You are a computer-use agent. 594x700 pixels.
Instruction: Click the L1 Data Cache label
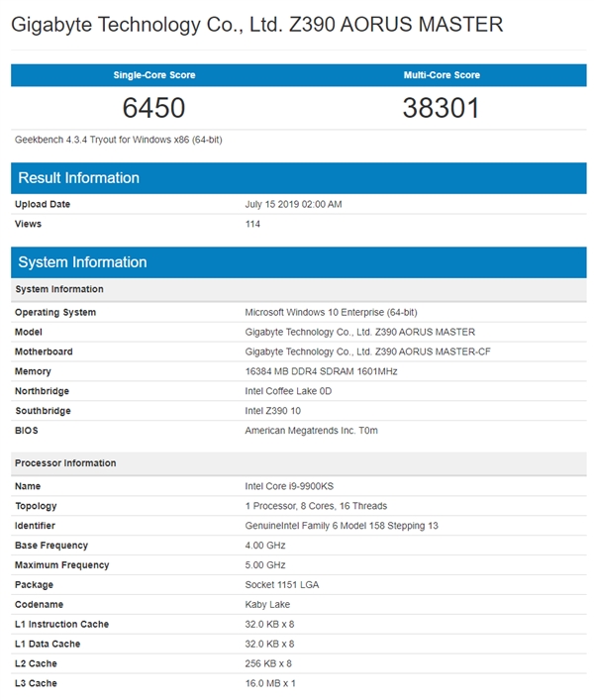click(x=48, y=644)
